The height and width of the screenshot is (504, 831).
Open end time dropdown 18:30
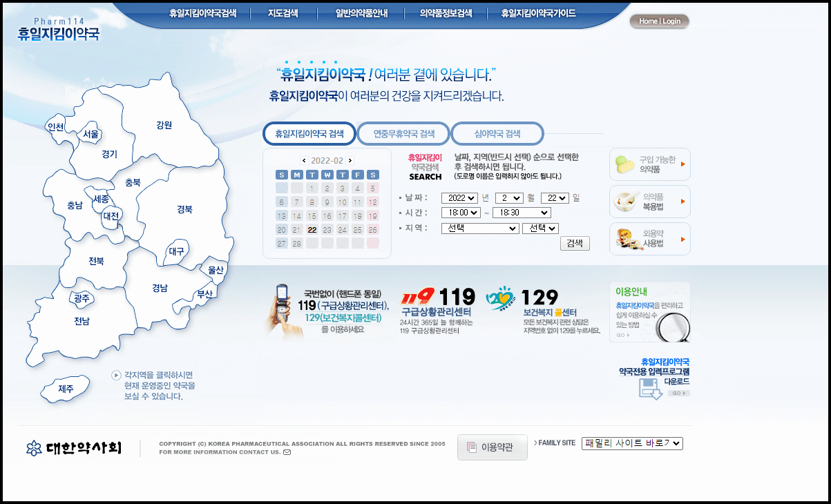click(x=522, y=213)
